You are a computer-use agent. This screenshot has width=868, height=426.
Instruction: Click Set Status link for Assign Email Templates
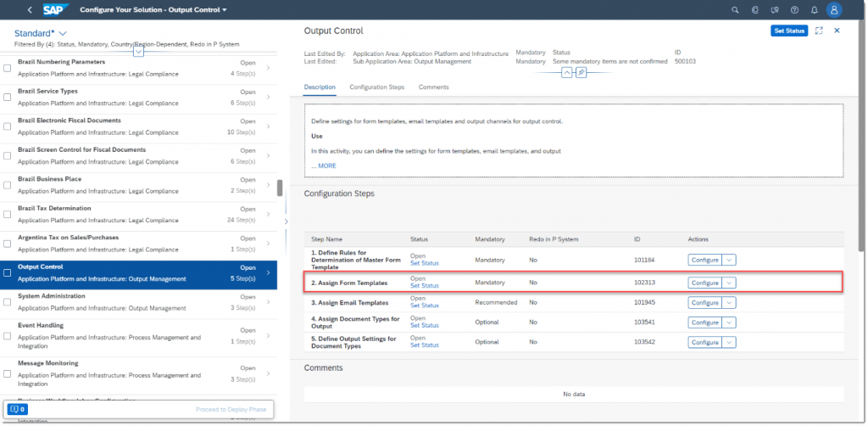tap(424, 305)
